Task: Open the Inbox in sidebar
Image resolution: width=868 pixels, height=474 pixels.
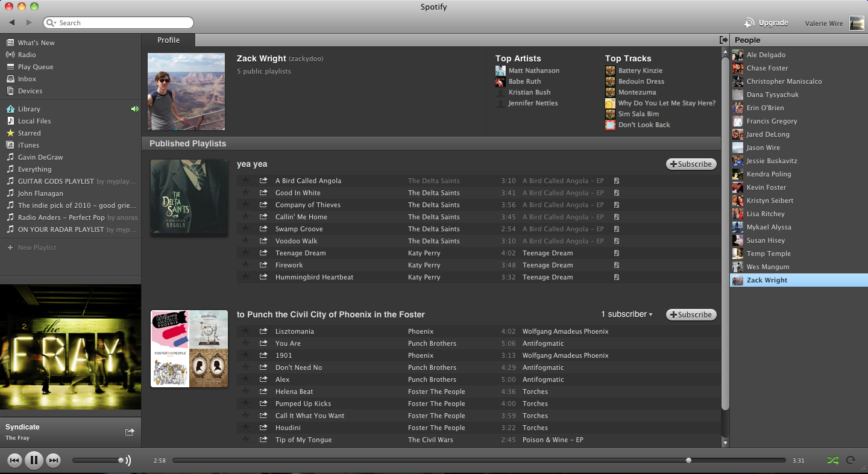Action: (x=27, y=79)
